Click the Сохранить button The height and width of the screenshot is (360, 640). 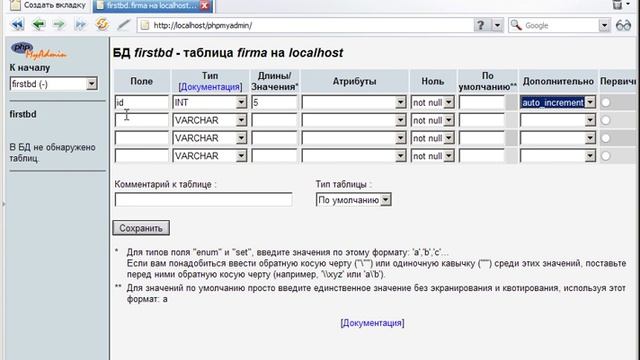141,228
